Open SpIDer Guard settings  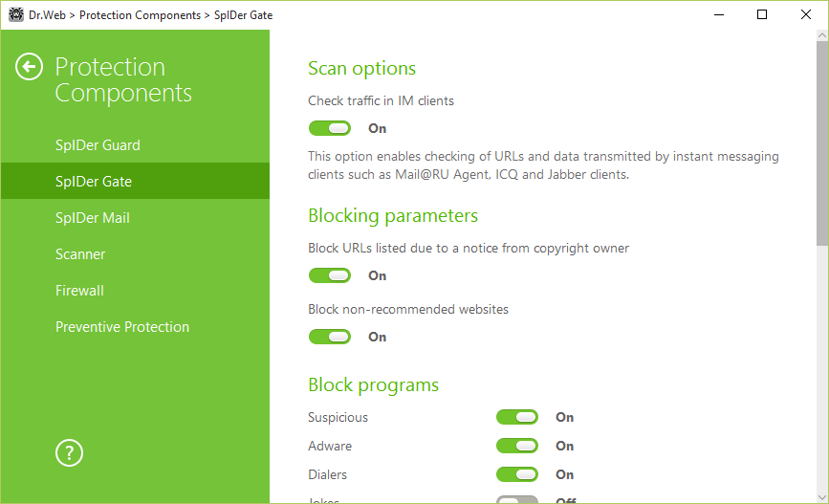point(98,145)
